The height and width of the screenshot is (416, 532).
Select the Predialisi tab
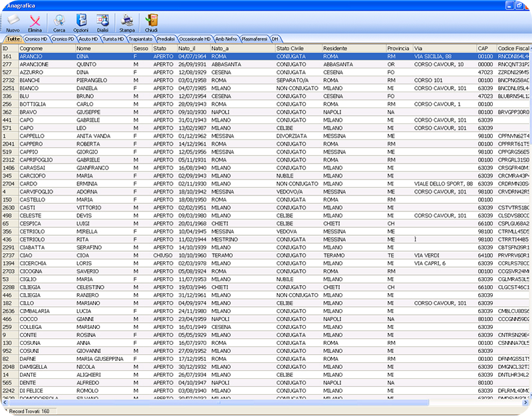click(x=166, y=39)
